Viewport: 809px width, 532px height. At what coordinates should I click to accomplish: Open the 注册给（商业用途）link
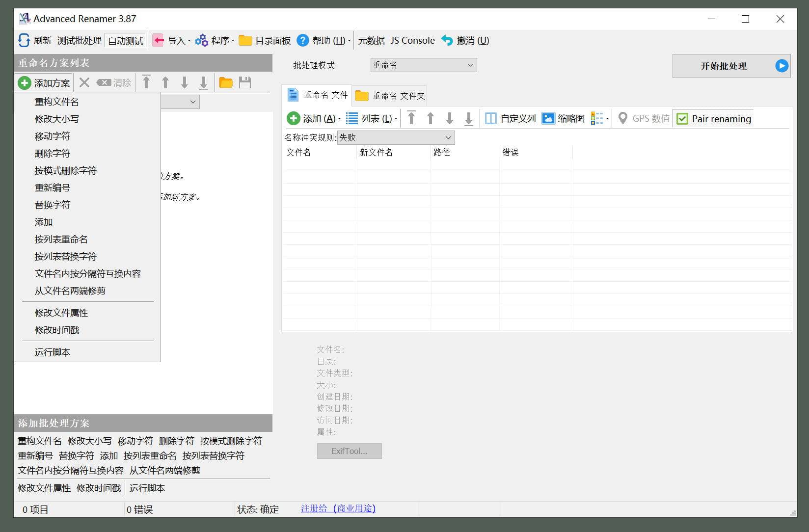(337, 508)
